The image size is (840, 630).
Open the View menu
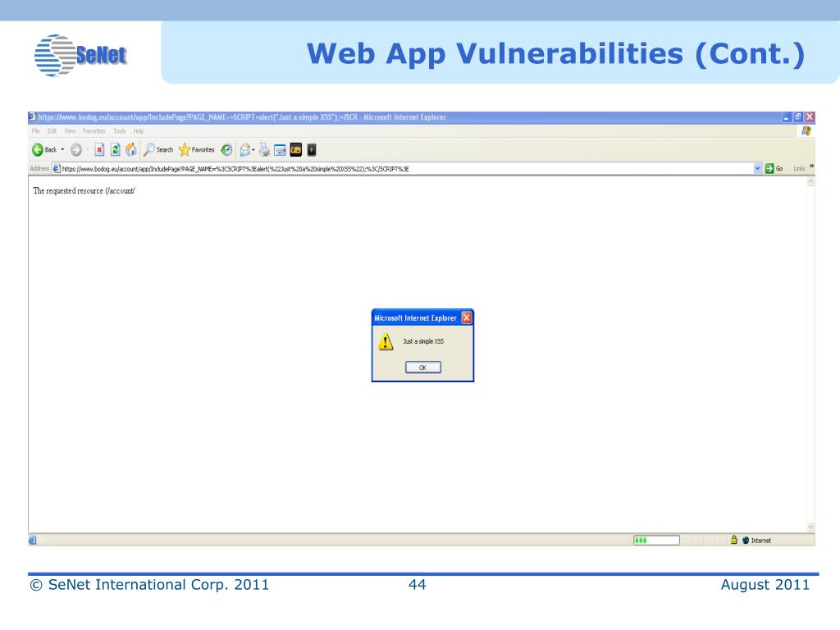(x=71, y=131)
